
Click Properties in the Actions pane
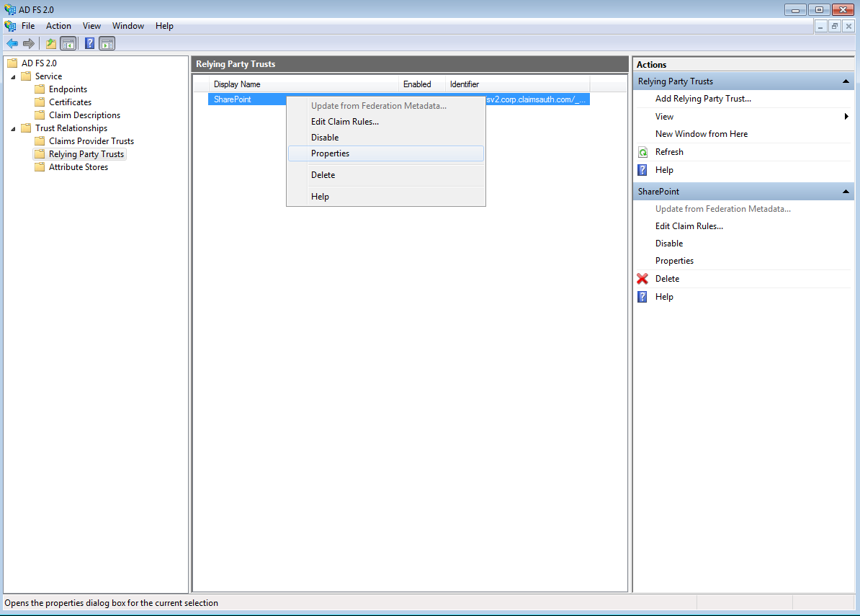[674, 261]
